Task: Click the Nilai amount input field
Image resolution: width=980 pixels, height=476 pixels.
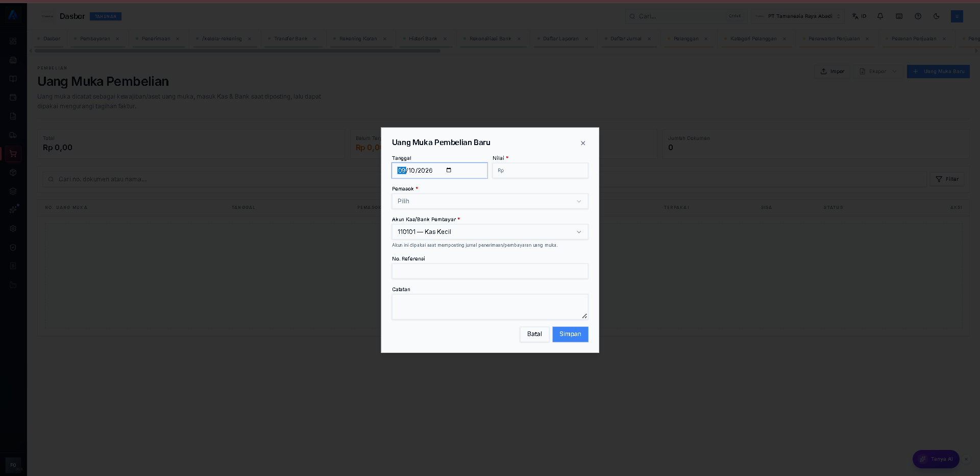Action: 540,171
